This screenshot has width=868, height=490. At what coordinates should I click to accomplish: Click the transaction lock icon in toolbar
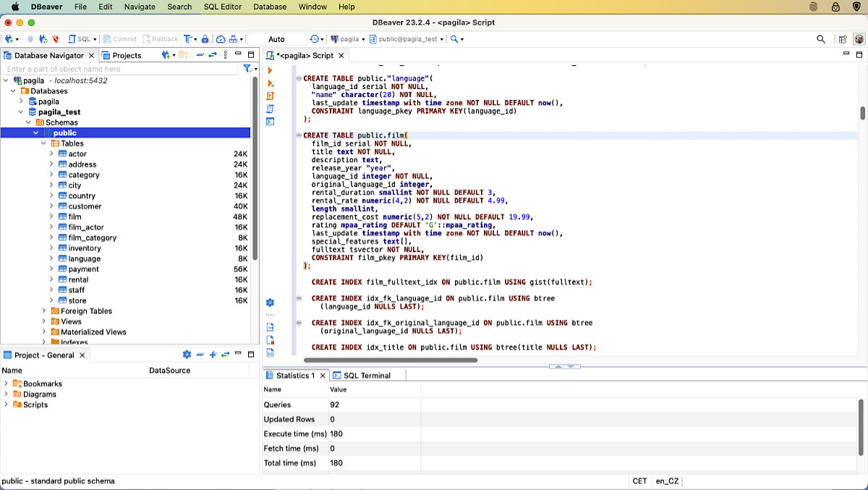[205, 39]
